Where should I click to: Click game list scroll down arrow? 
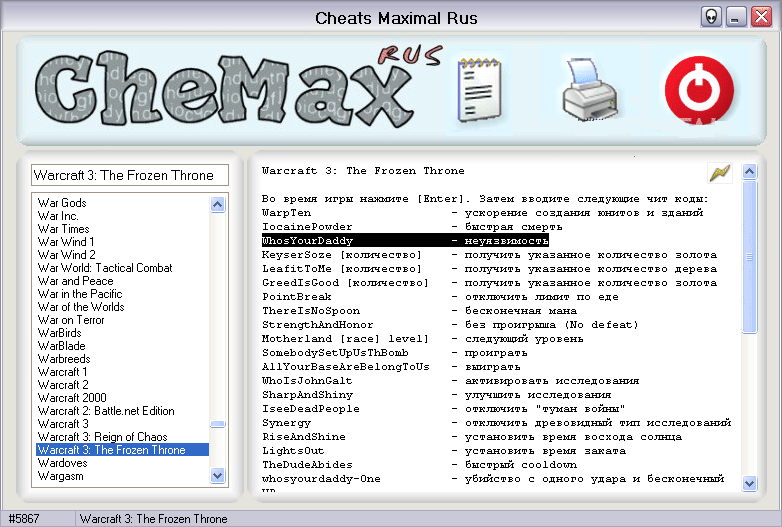217,475
